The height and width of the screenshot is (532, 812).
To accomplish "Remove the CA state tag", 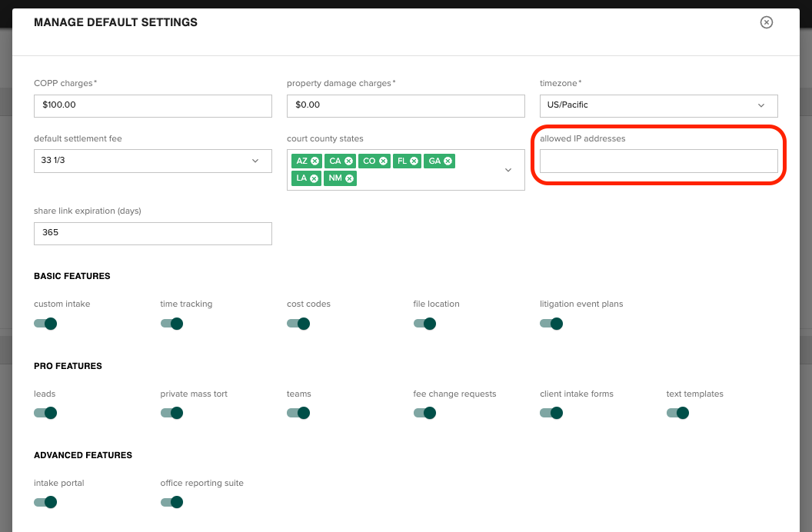I will tap(348, 161).
